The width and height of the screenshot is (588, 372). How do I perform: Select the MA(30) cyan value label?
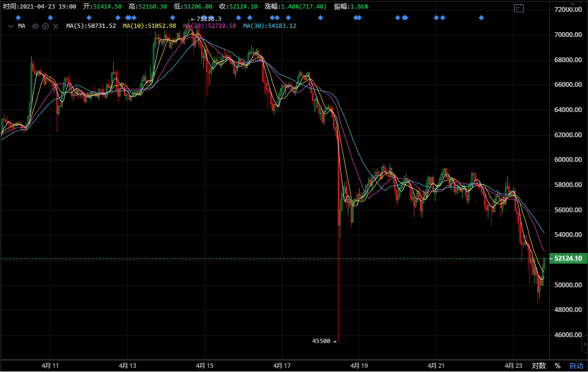[270, 26]
